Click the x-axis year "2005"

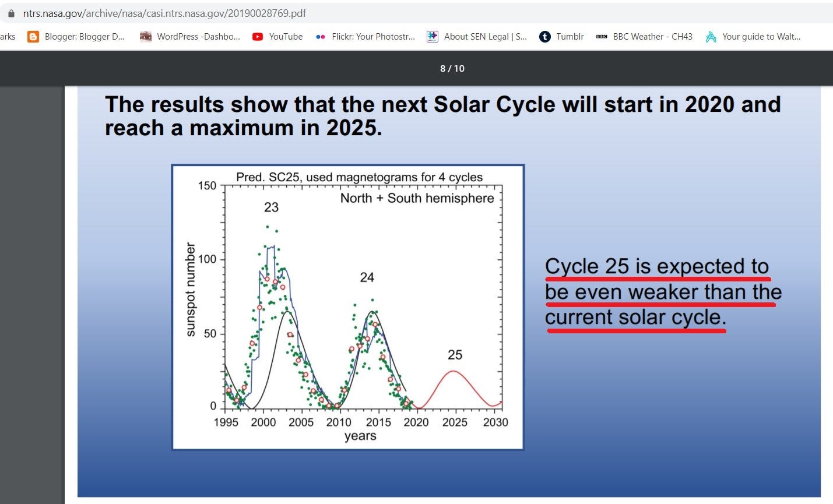pos(301,422)
